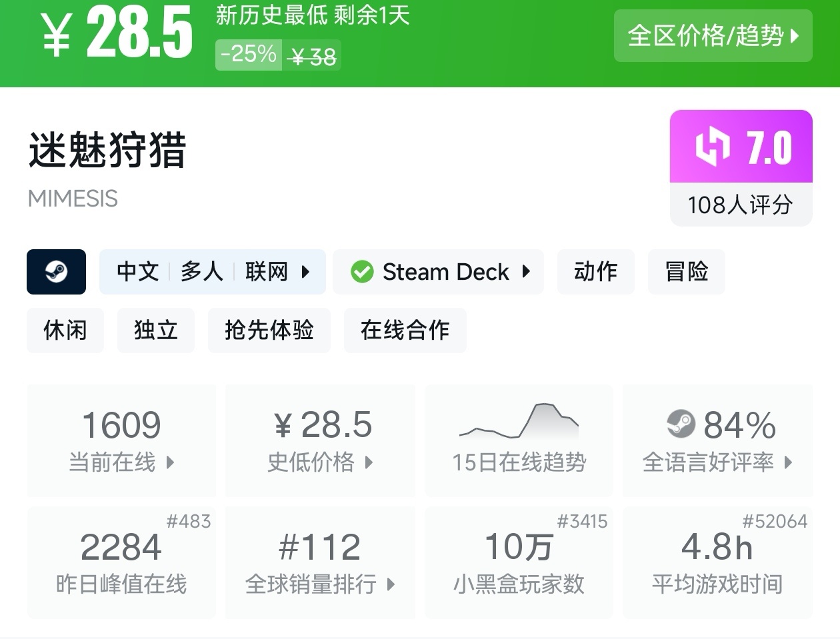The height and width of the screenshot is (639, 840).
Task: Tap the #483 rank label
Action: click(189, 521)
